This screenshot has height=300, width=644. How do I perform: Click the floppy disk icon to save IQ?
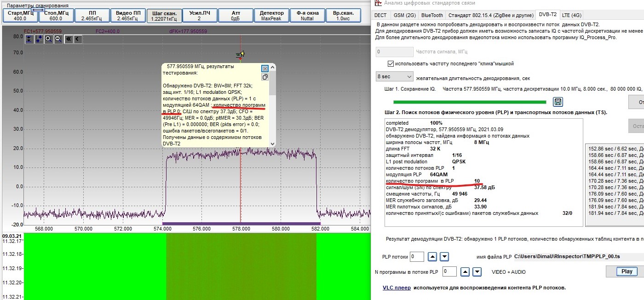pyautogui.click(x=558, y=102)
